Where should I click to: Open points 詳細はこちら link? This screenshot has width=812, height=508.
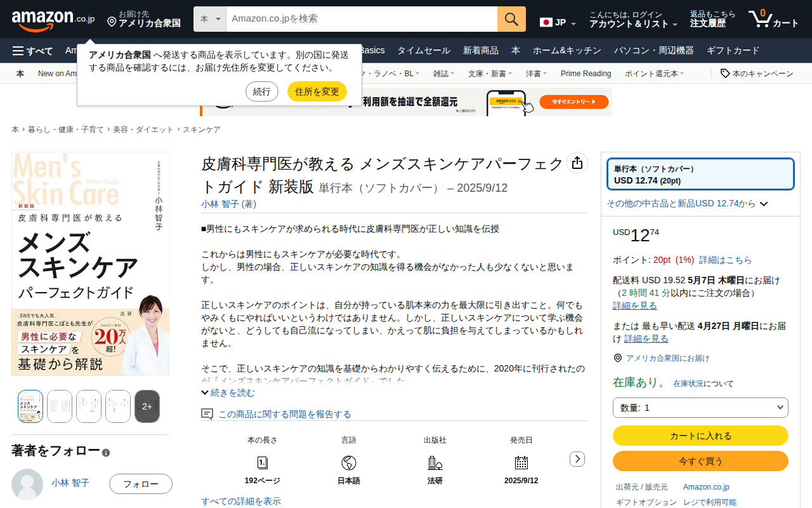725,260
